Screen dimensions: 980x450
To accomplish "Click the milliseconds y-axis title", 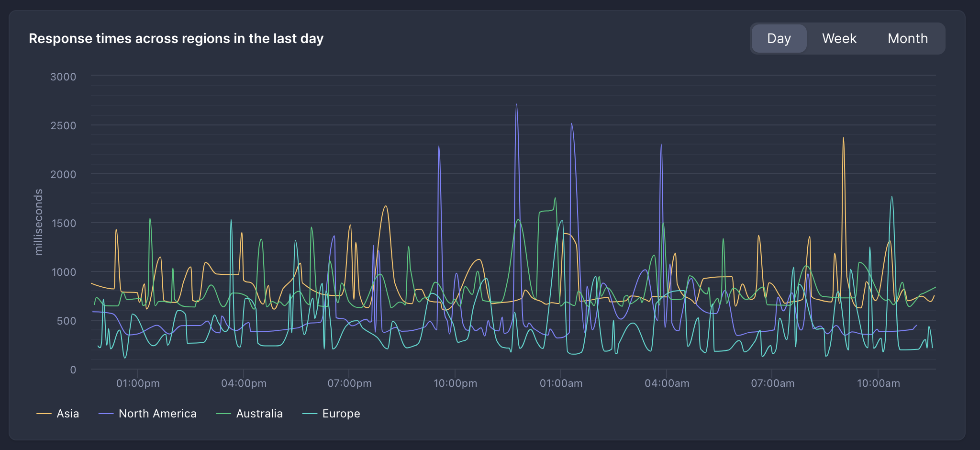I will click(39, 222).
